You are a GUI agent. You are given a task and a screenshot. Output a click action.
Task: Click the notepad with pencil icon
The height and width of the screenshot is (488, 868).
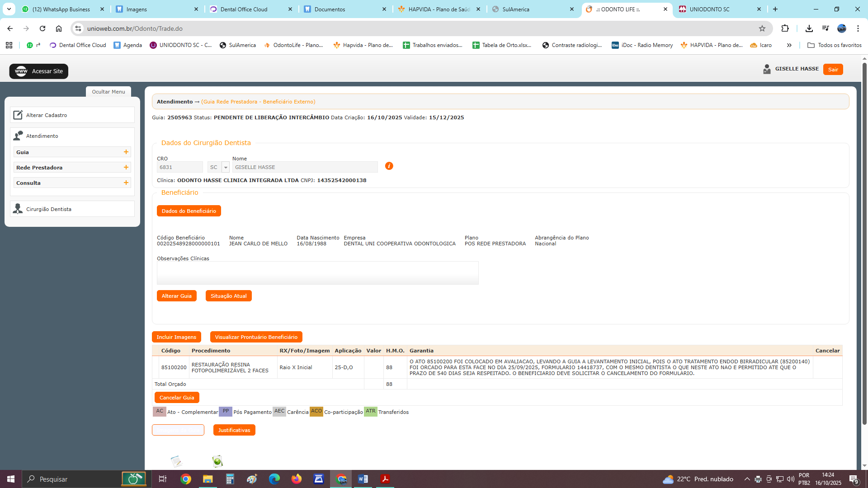click(x=176, y=461)
